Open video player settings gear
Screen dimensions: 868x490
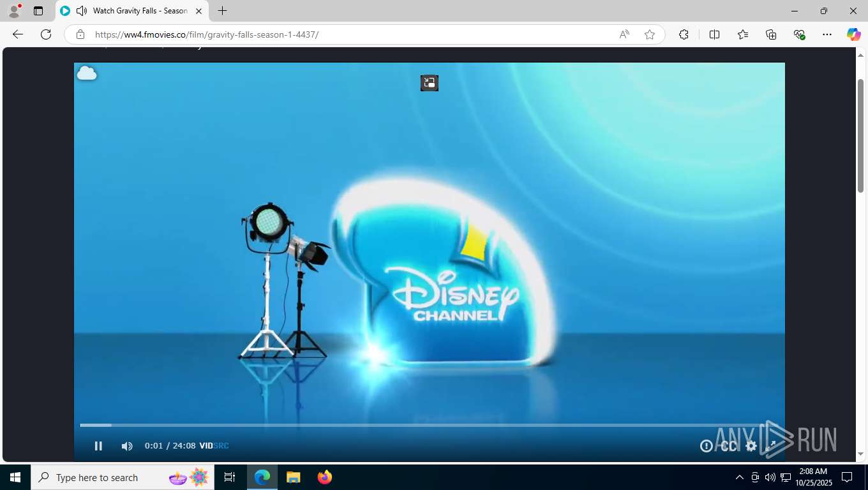(751, 446)
